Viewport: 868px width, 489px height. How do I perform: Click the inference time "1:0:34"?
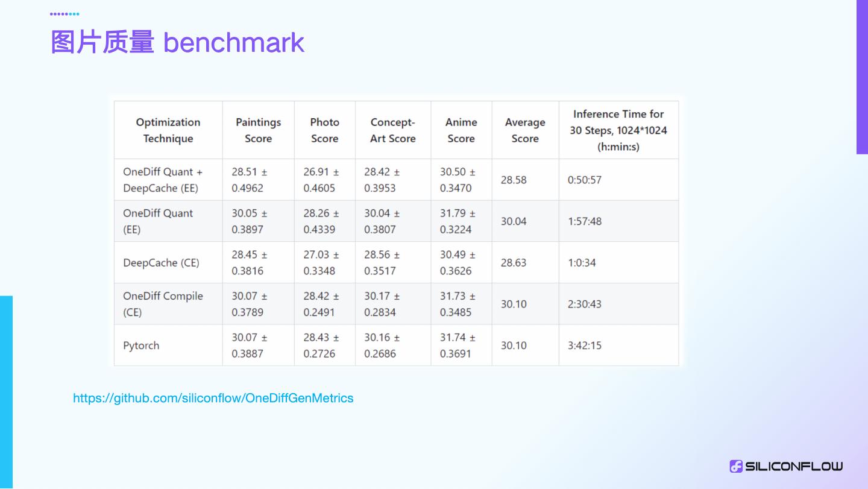click(582, 262)
